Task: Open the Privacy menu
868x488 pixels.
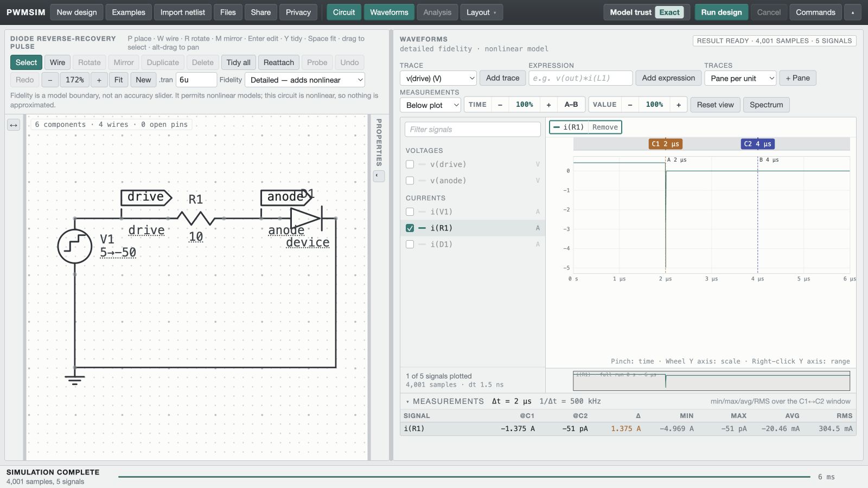Action: [x=298, y=12]
